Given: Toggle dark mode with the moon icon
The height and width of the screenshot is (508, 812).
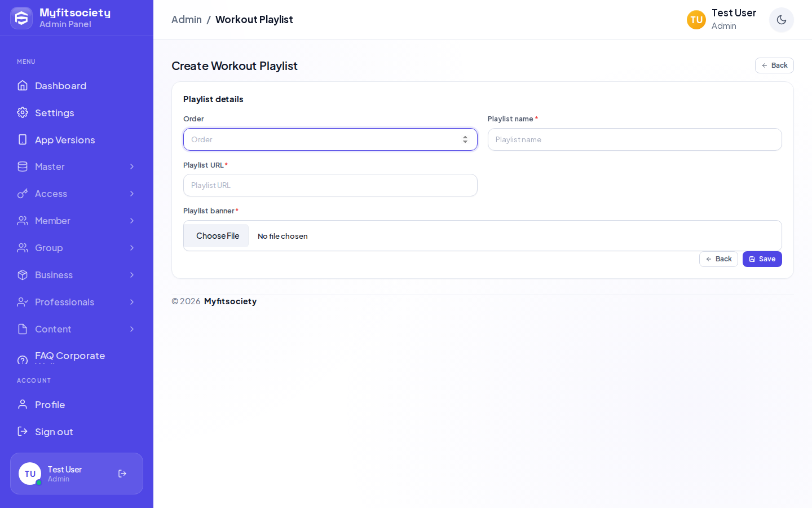Looking at the screenshot, I should click(781, 20).
